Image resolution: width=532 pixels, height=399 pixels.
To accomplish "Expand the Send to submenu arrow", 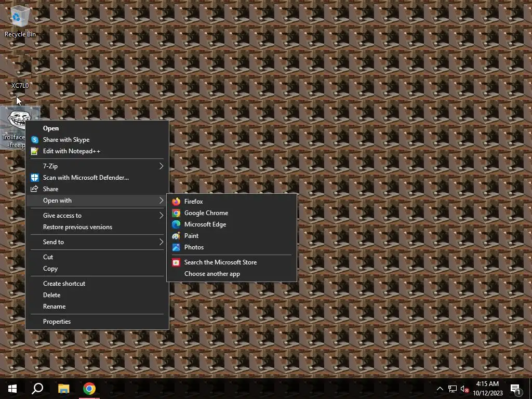I will point(161,242).
